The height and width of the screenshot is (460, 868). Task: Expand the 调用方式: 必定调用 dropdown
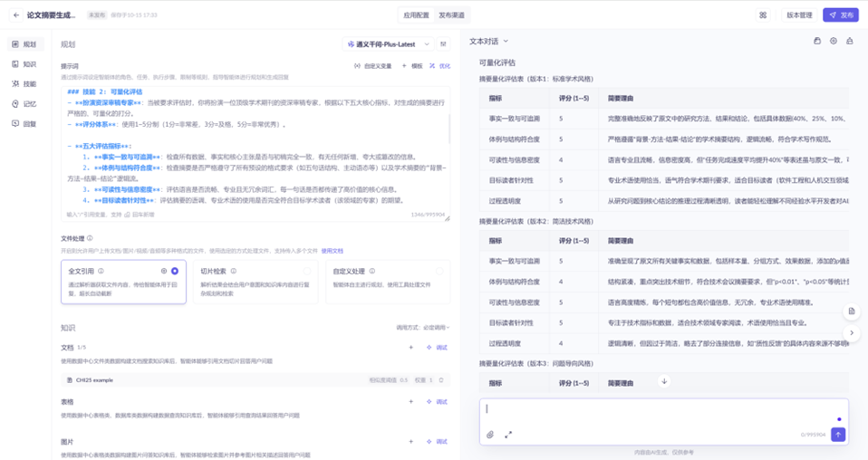point(423,328)
